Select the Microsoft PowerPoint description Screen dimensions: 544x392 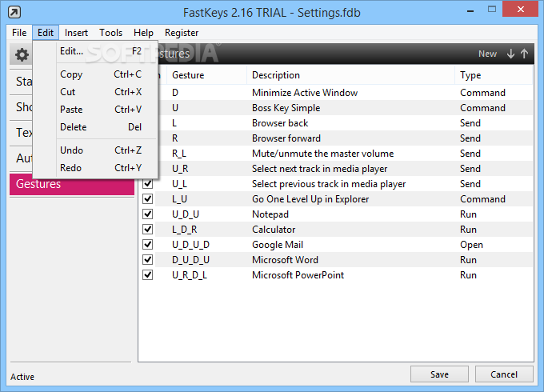click(298, 275)
